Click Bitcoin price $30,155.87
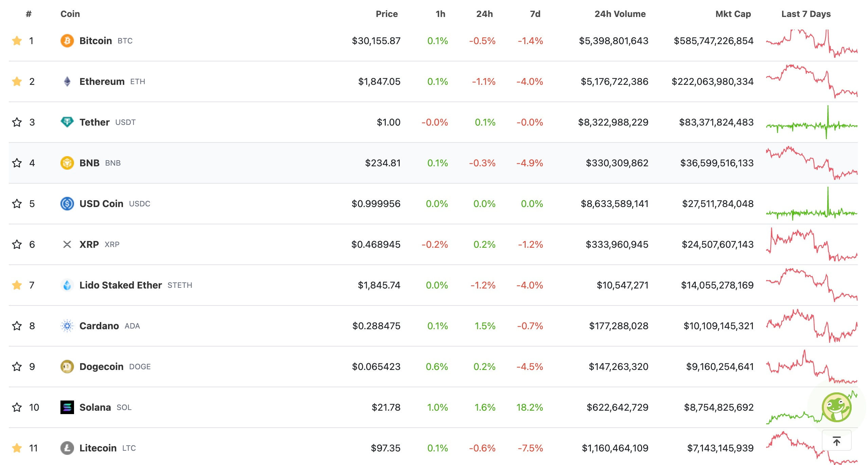 [x=376, y=41]
